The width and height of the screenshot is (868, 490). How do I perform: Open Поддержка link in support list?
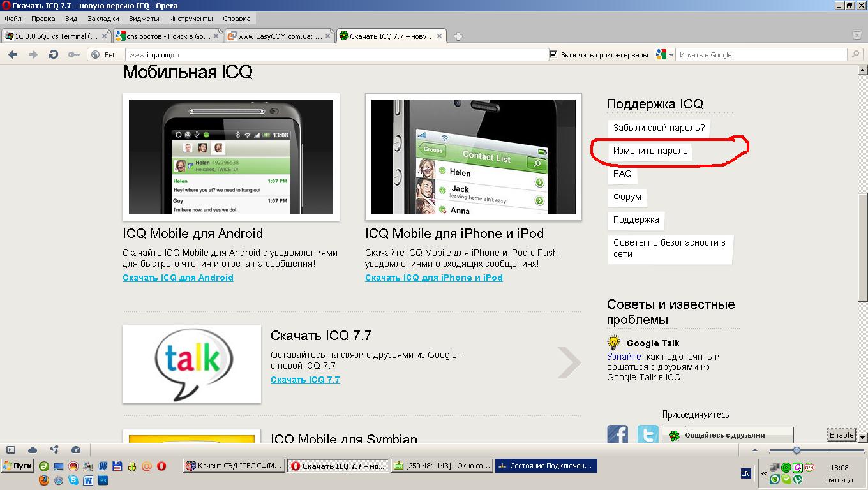tap(636, 219)
